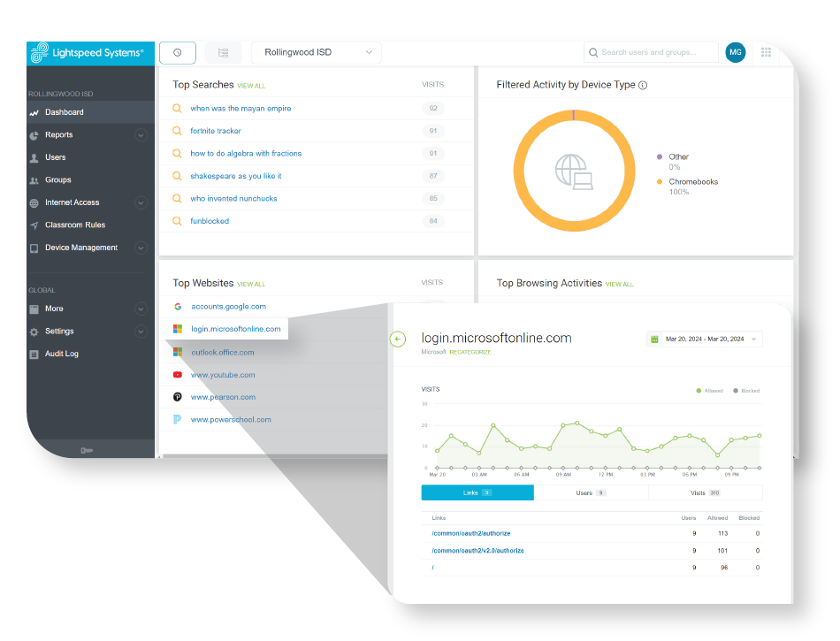Click the Microsoft icon next to outlook.office.com

178,352
